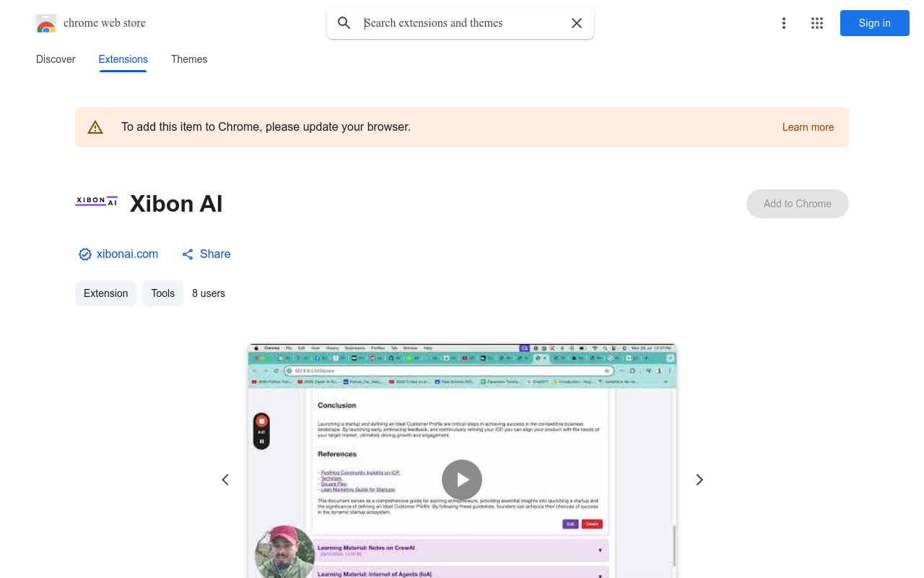The height and width of the screenshot is (578, 924).
Task: Click the Xibon AI logo
Action: (x=97, y=201)
